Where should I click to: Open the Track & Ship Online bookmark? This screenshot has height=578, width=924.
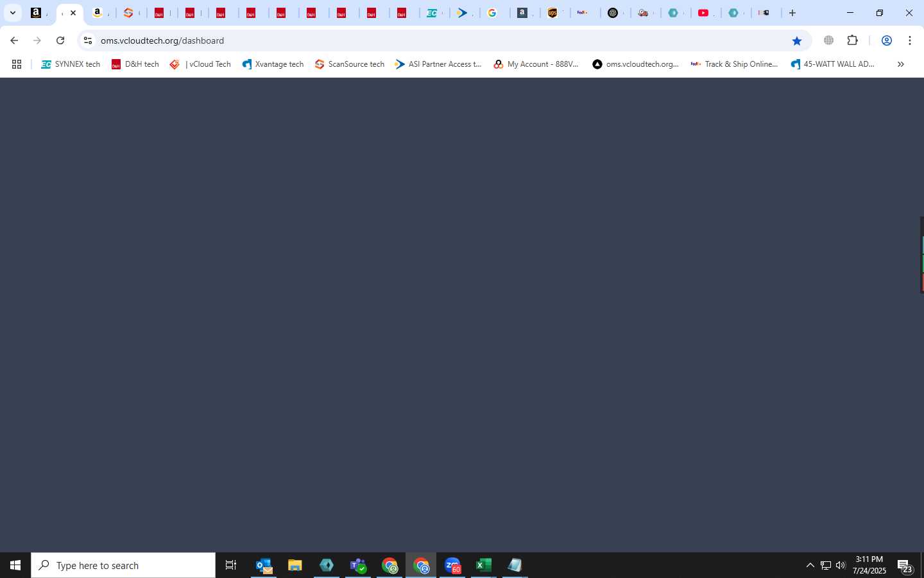pos(734,64)
